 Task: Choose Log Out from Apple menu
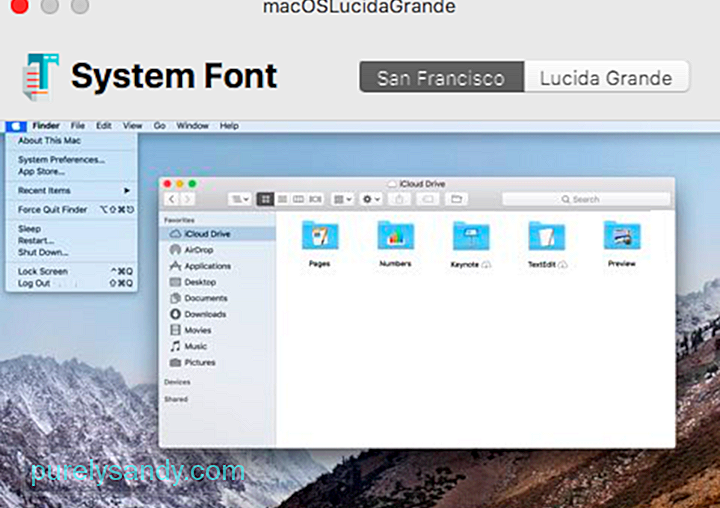tap(72, 283)
